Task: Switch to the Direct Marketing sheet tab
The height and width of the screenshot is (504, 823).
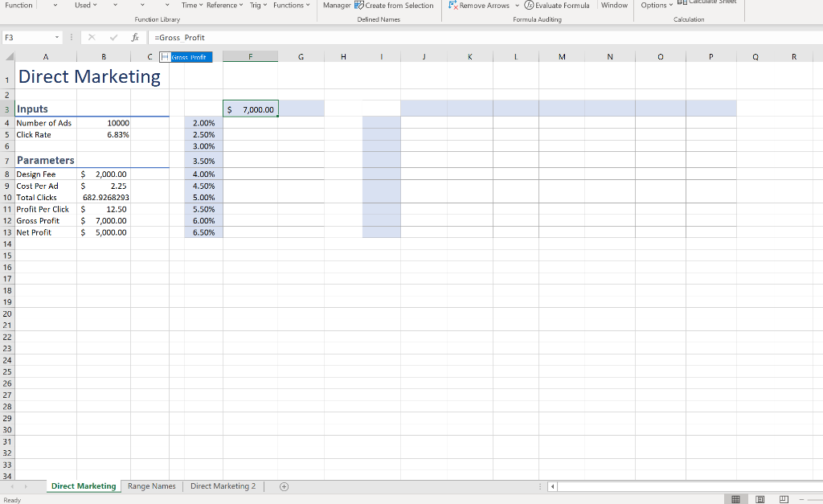Action: tap(84, 486)
